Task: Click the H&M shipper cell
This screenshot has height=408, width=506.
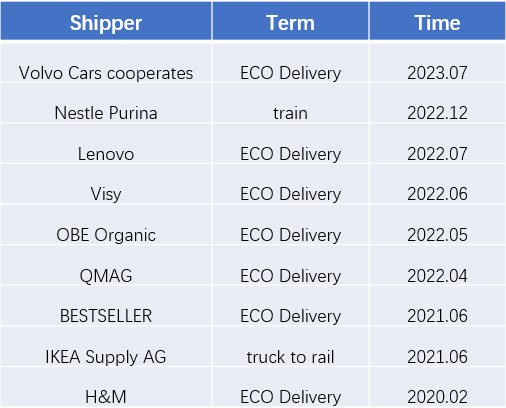Action: point(106,387)
